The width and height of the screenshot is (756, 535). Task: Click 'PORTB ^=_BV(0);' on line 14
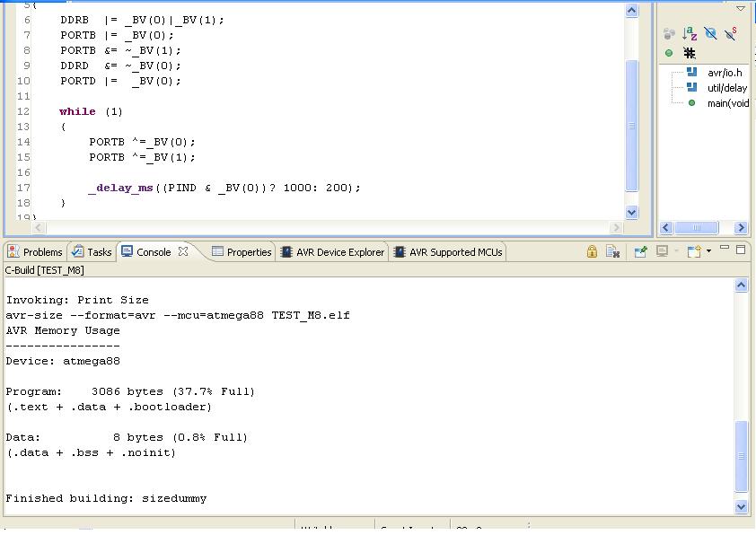coord(142,142)
